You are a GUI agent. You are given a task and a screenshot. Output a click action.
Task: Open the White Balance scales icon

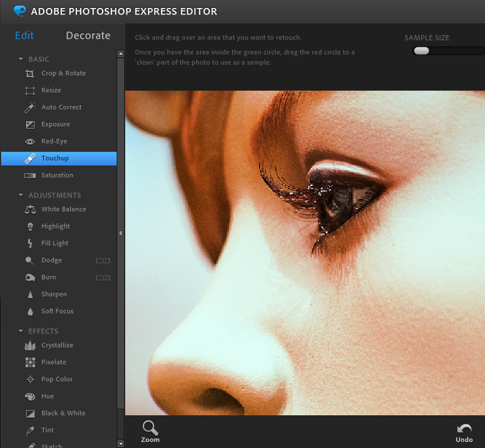click(30, 210)
